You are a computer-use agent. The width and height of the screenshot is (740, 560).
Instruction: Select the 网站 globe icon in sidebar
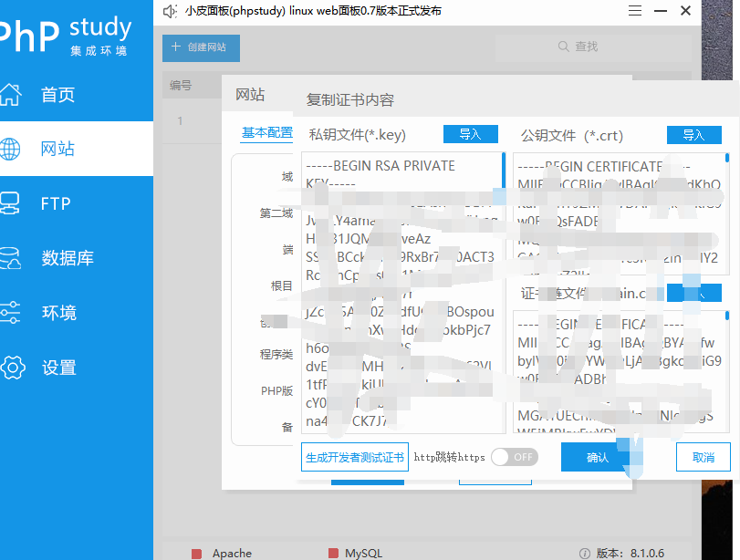click(10, 149)
